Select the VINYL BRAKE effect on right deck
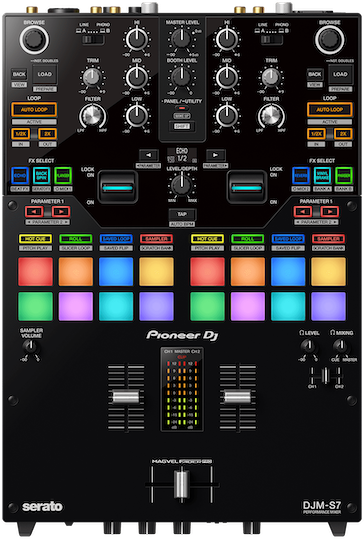364x539 pixels. pyautogui.click(x=322, y=175)
